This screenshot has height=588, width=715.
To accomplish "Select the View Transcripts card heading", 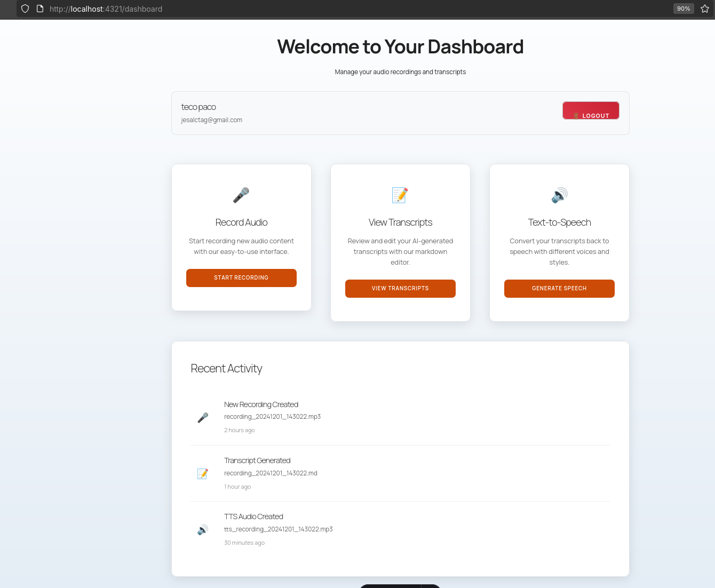I will pos(400,223).
